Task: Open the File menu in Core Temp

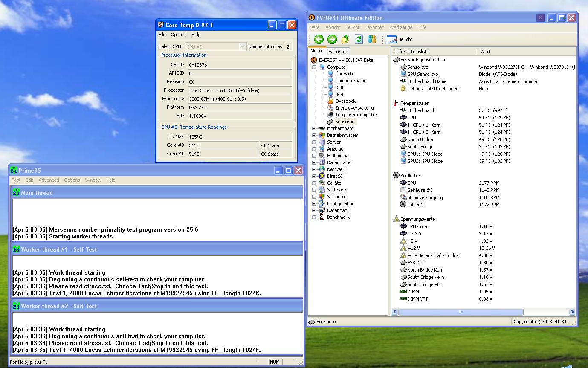Action: point(162,35)
